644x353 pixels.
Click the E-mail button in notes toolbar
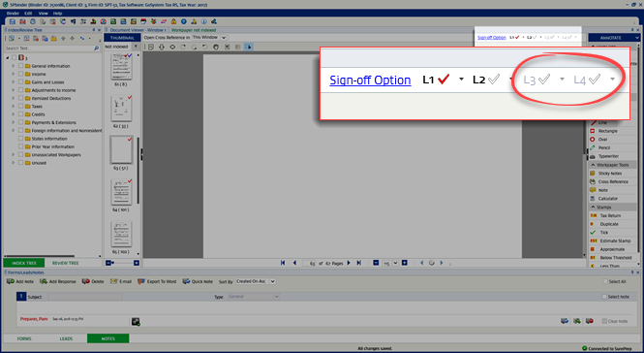coord(121,281)
